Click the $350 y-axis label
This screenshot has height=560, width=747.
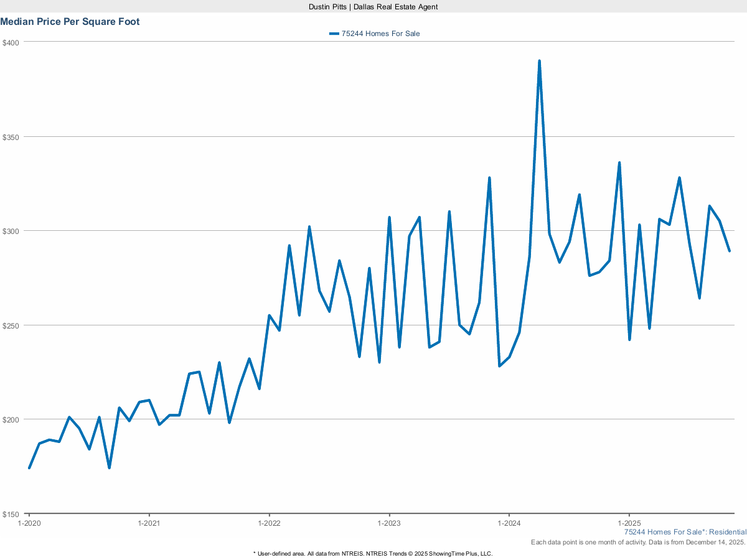pos(11,137)
